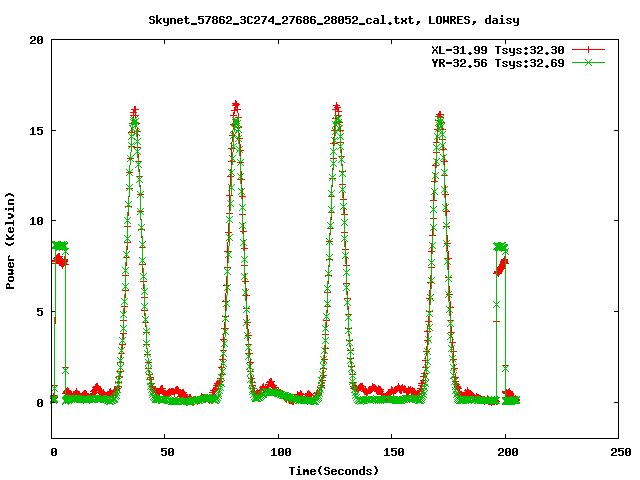Select the XL-31.99 Tsys:32.30 legend entry
Image resolution: width=640 pixels, height=480 pixels.
pyautogui.click(x=503, y=49)
